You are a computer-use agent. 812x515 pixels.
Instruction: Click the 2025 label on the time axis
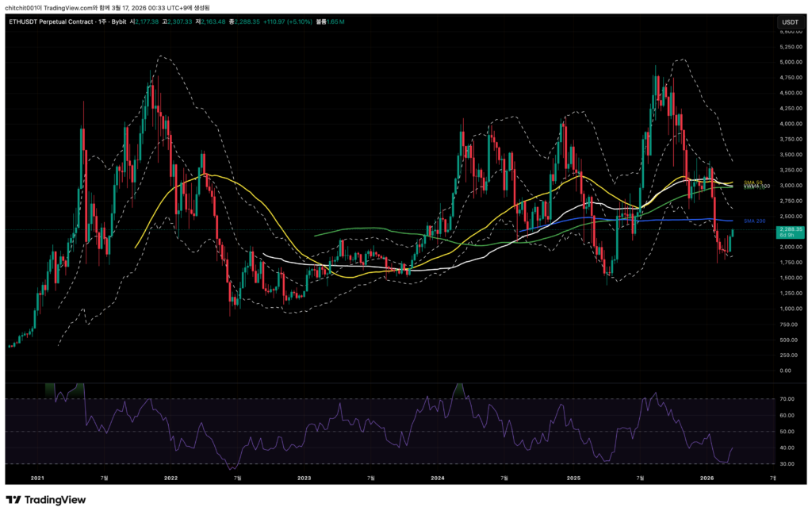point(573,478)
